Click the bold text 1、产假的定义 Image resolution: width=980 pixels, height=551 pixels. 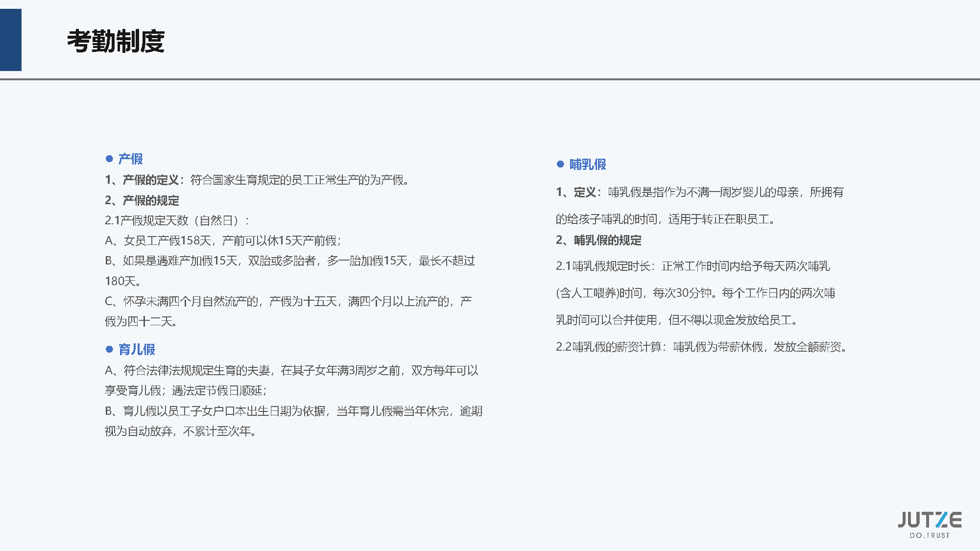click(142, 180)
